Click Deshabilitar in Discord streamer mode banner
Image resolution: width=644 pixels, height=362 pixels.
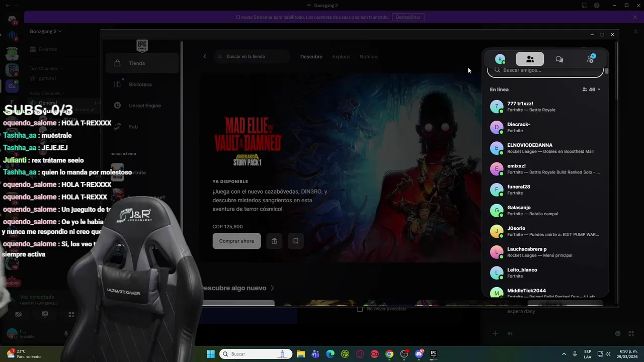408,17
